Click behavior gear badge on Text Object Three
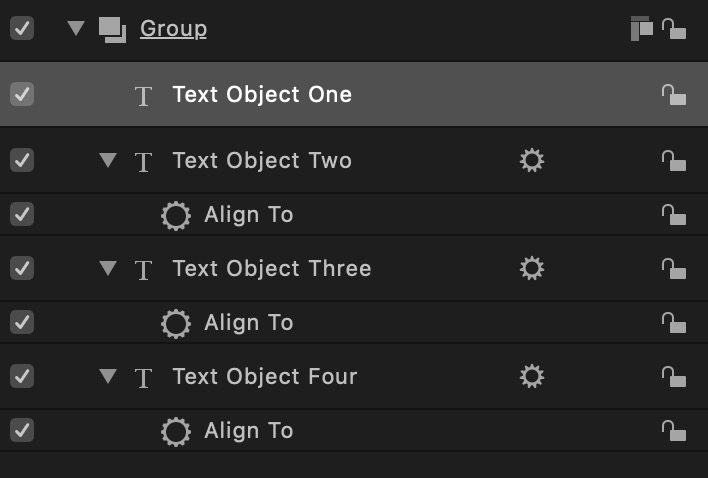The height and width of the screenshot is (478, 708). (x=532, y=268)
